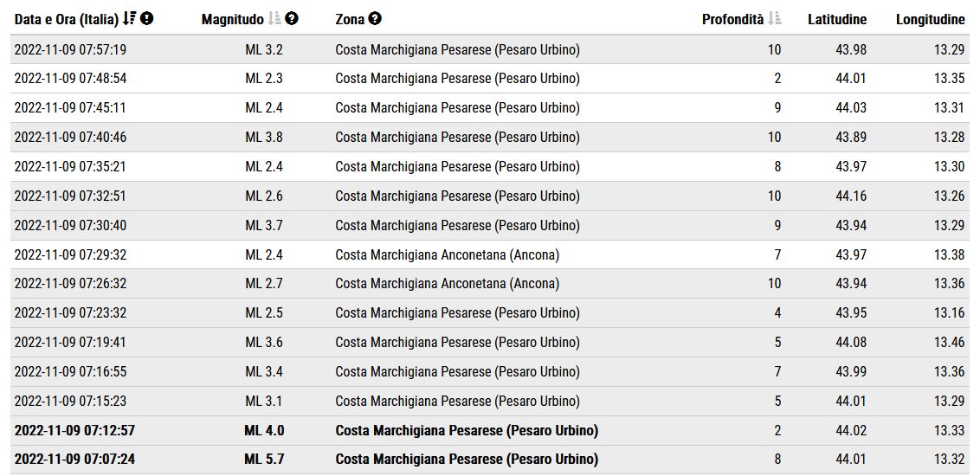Open the Magnitudo help question mark icon
980x476 pixels.
pos(292,19)
